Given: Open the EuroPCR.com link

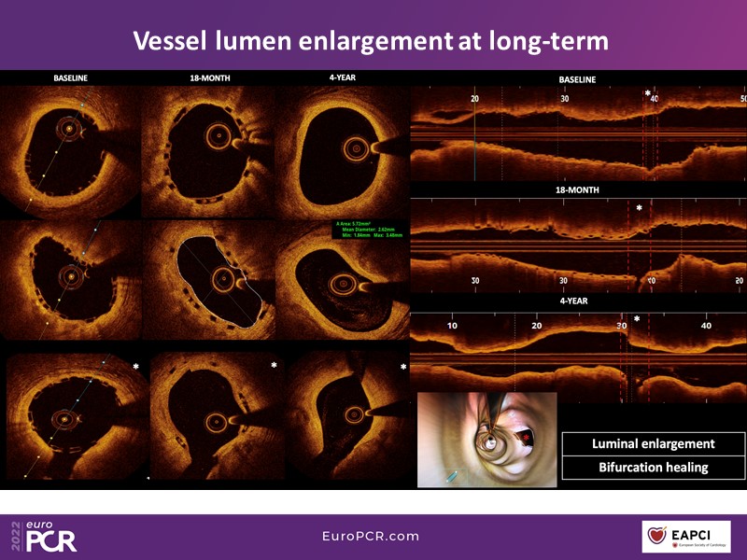Looking at the screenshot, I should (x=370, y=537).
